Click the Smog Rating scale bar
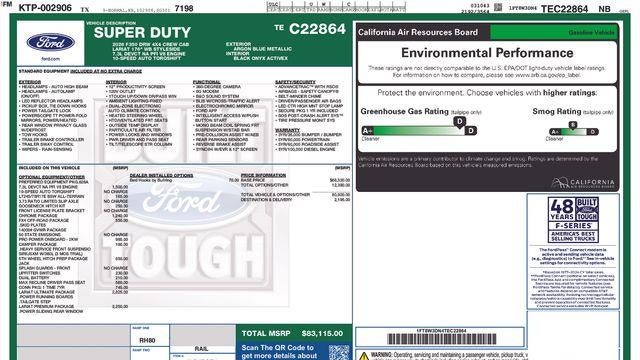 pos(574,131)
